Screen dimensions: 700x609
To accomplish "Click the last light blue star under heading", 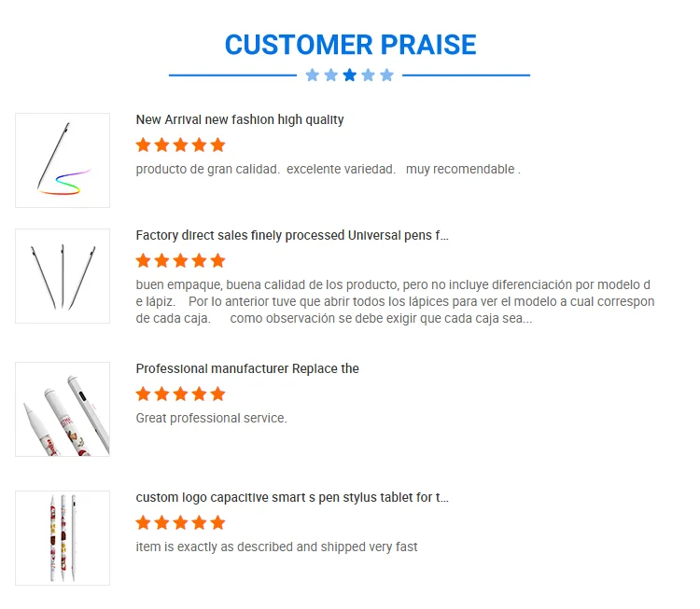I will click(386, 76).
